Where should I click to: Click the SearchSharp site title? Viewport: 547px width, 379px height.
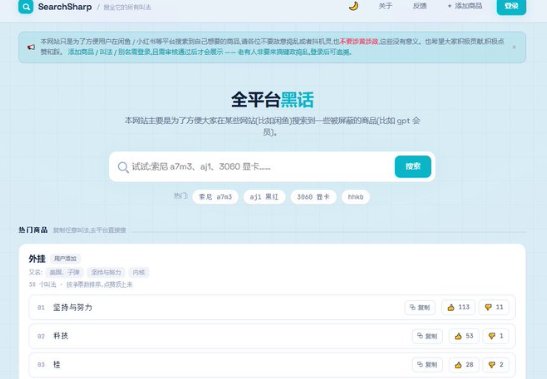coord(65,7)
